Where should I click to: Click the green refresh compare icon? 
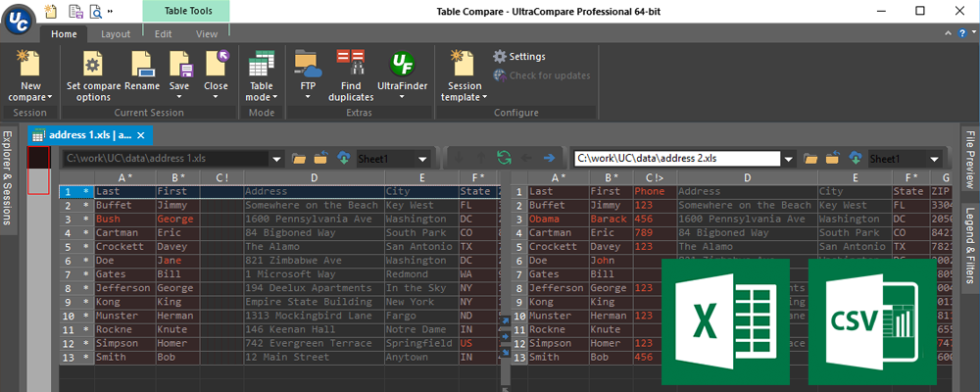pyautogui.click(x=504, y=158)
